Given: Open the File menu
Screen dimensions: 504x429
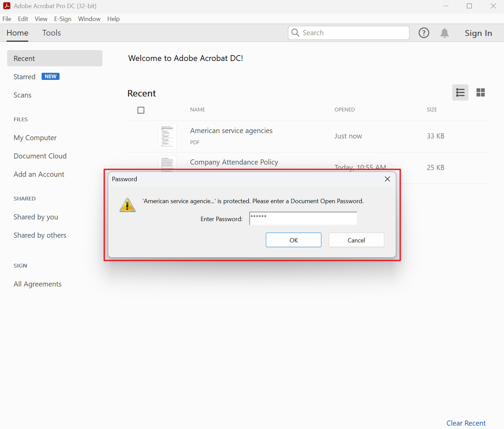Looking at the screenshot, I should click(x=7, y=19).
